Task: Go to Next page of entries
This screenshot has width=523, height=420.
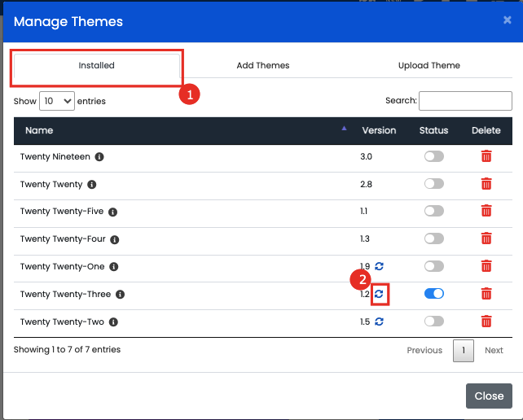Action: click(x=494, y=350)
